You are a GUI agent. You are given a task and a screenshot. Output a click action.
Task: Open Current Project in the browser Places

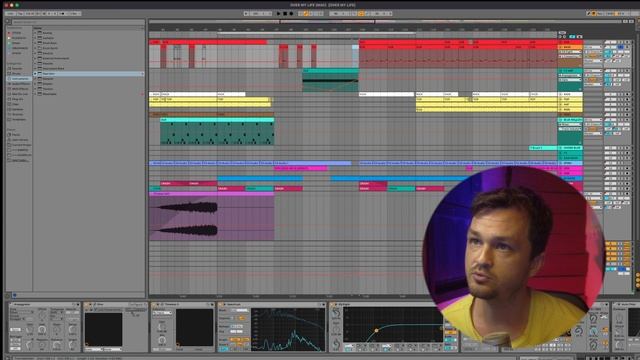(20, 145)
